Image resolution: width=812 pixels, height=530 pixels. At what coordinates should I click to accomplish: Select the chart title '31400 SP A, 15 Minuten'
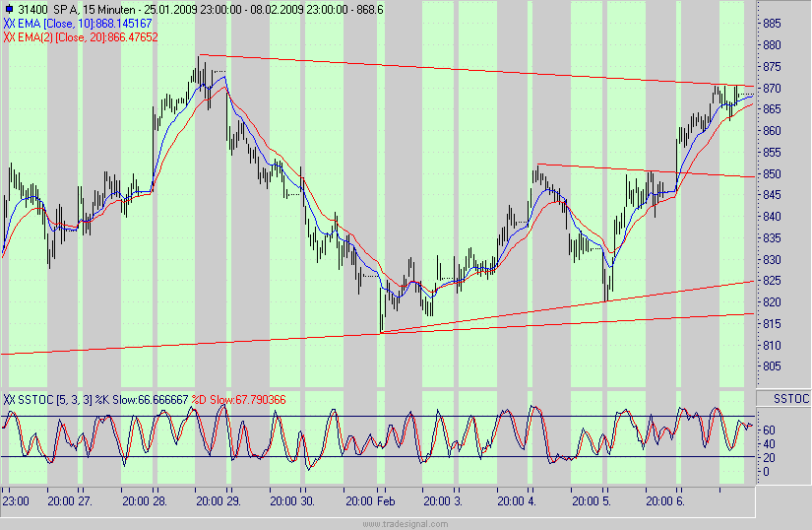tap(77, 9)
